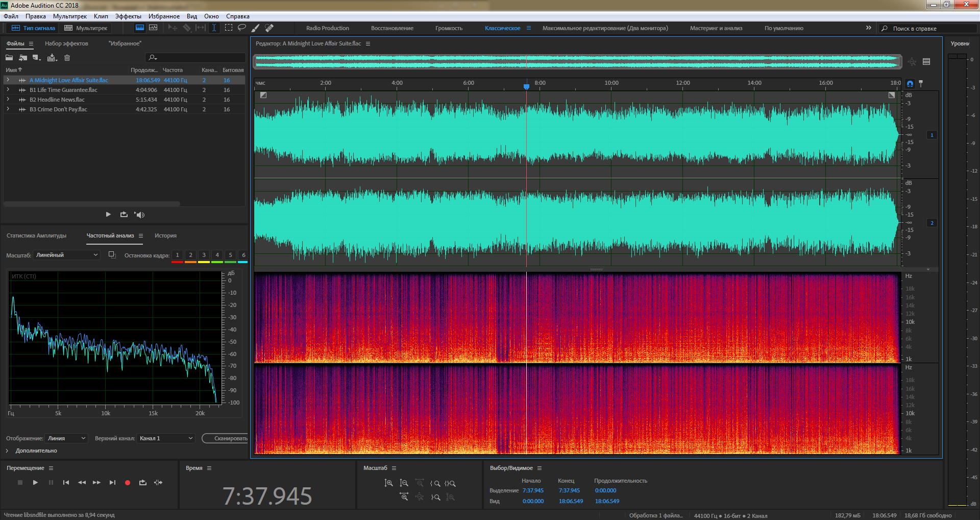Click the Сканировать button
The width and height of the screenshot is (980, 520).
[226, 438]
